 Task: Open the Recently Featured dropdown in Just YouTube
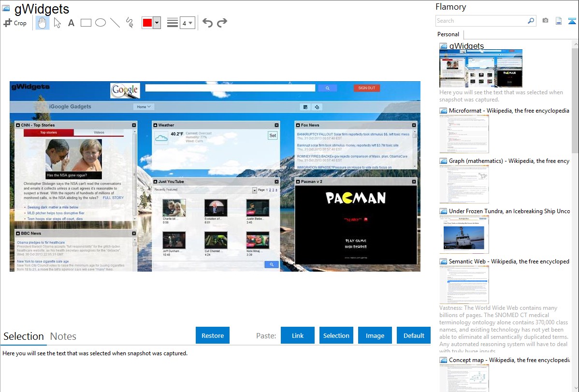(x=254, y=190)
